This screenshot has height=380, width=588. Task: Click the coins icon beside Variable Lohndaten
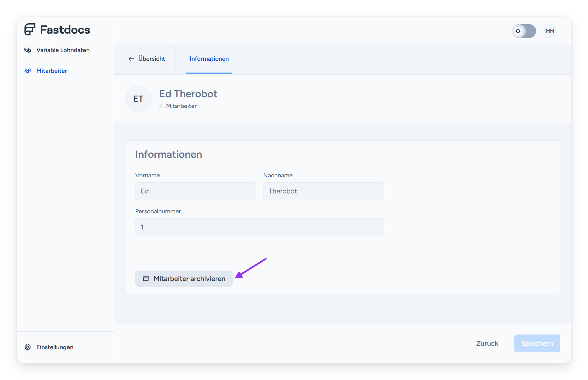[28, 50]
